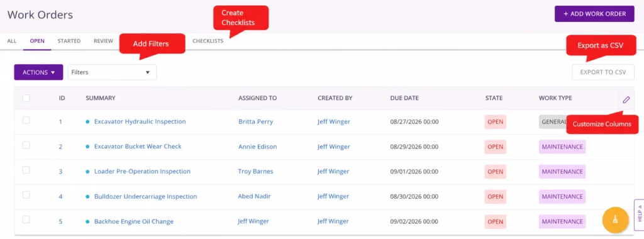Check the box for Excavator Bucket Wear Check
Image resolution: width=644 pixels, height=239 pixels.
tap(26, 145)
